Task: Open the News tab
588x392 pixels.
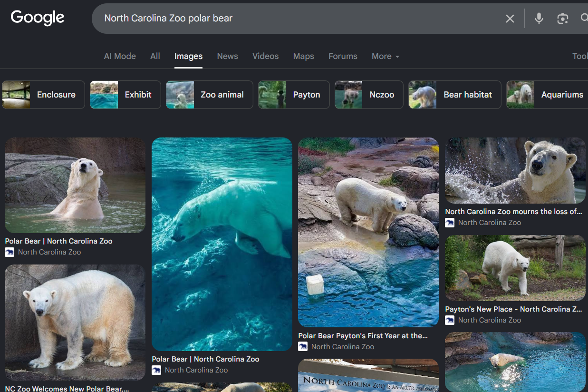Action: tap(227, 56)
